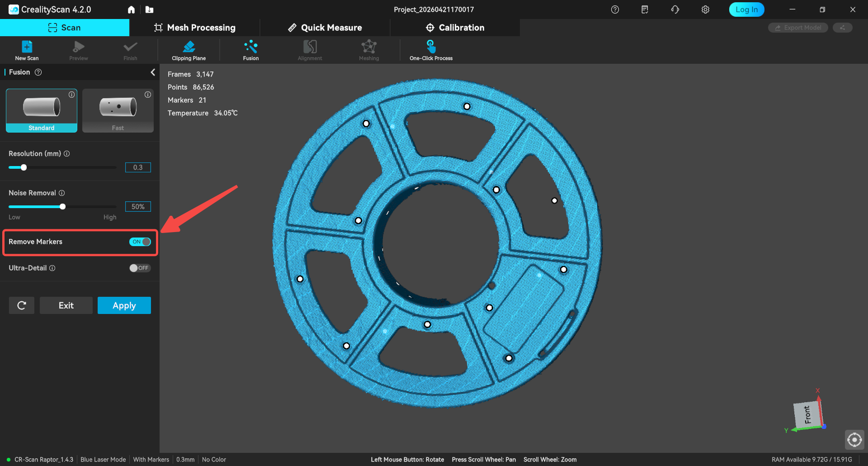Show Noise Removal info icon

click(x=62, y=193)
